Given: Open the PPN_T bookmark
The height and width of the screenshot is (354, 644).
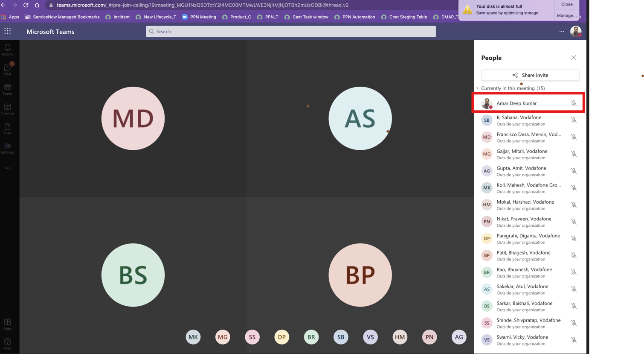Looking at the screenshot, I should click(267, 17).
